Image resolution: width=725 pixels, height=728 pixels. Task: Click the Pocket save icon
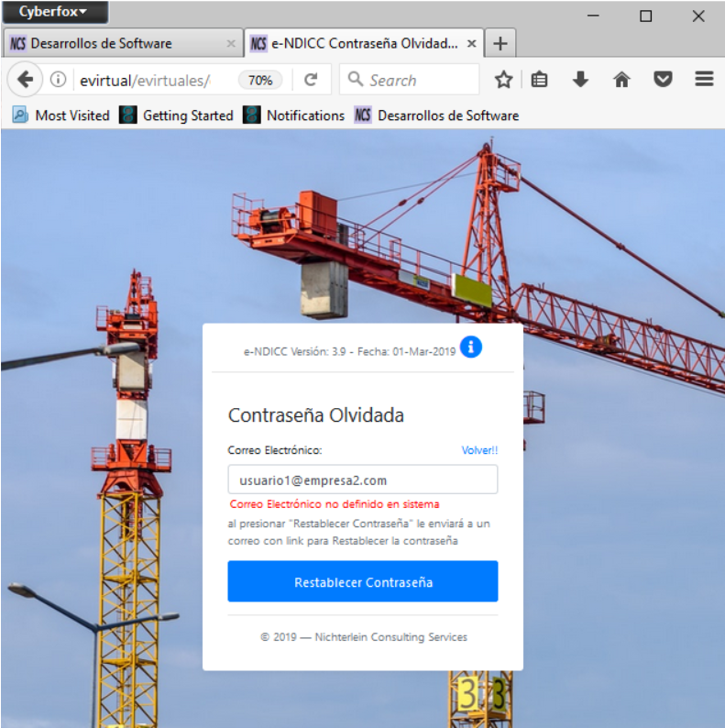[x=663, y=80]
